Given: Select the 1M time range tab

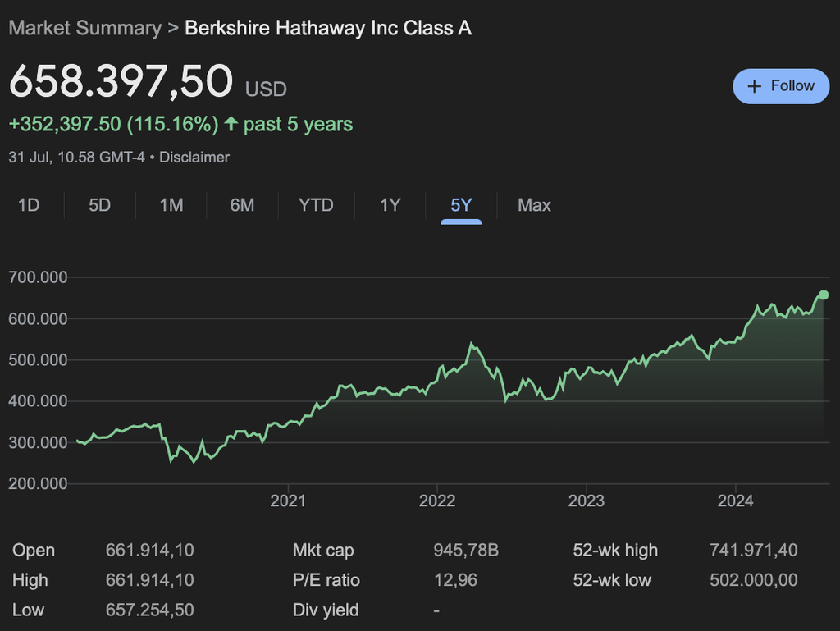Looking at the screenshot, I should coord(171,205).
